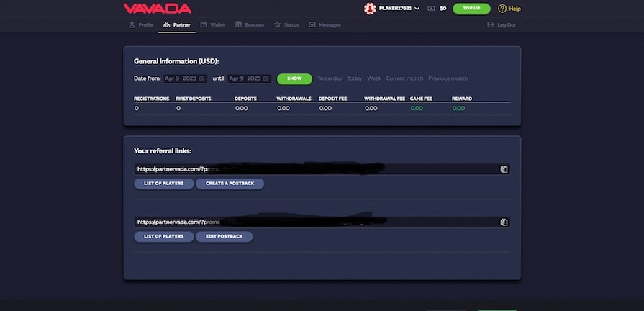The height and width of the screenshot is (311, 644).
Task: Select the Yesterday period filter
Action: click(x=330, y=78)
